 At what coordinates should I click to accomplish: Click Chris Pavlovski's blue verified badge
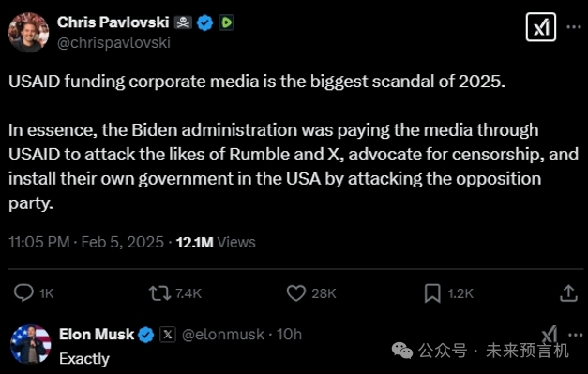click(204, 22)
